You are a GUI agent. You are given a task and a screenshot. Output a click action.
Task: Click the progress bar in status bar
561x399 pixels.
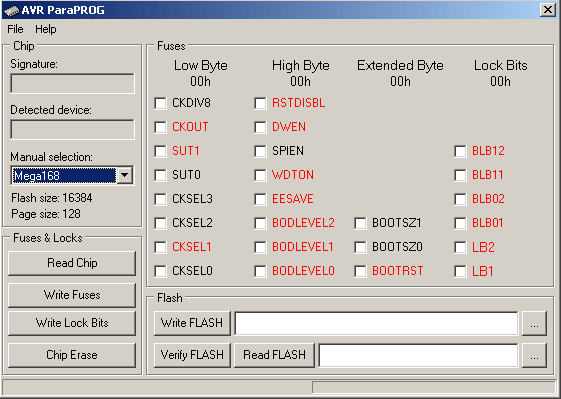[434, 387]
